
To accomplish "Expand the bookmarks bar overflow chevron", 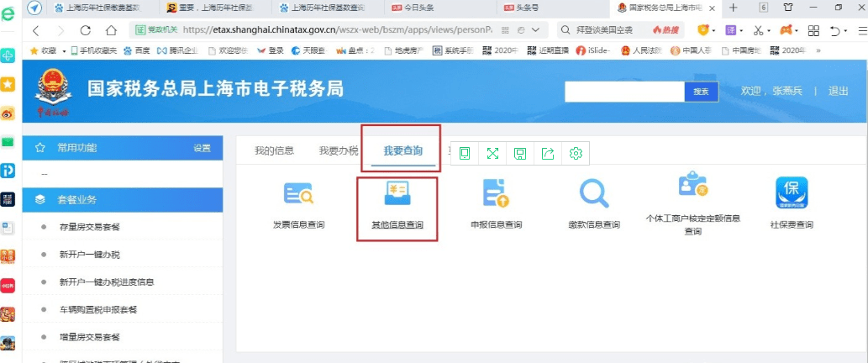I will pos(818,50).
